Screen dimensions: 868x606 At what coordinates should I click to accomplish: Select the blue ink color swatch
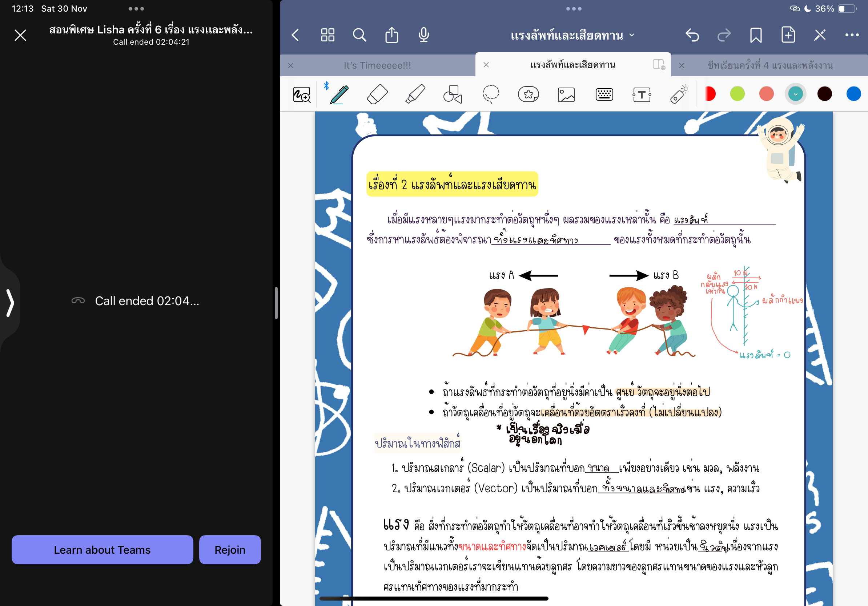point(853,94)
